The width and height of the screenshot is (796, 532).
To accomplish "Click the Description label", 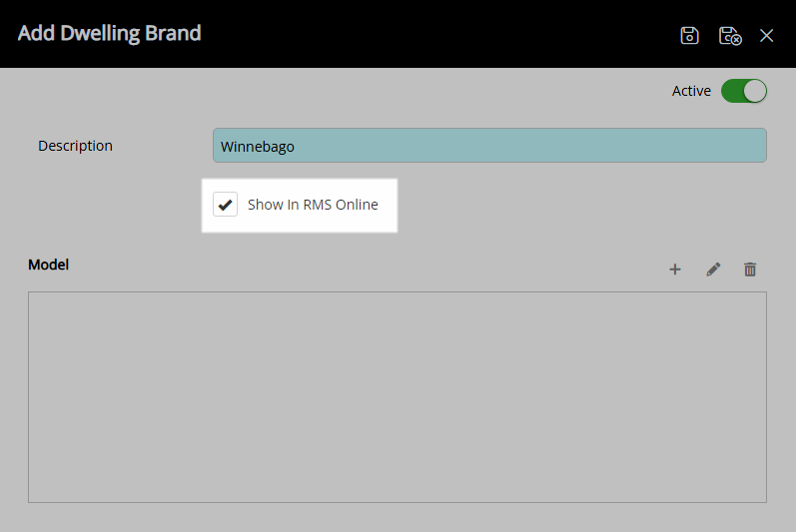I will point(75,146).
